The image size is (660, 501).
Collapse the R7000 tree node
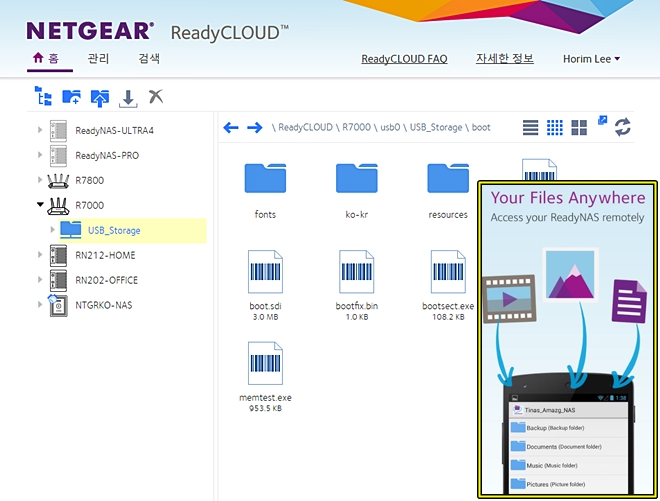(x=40, y=205)
